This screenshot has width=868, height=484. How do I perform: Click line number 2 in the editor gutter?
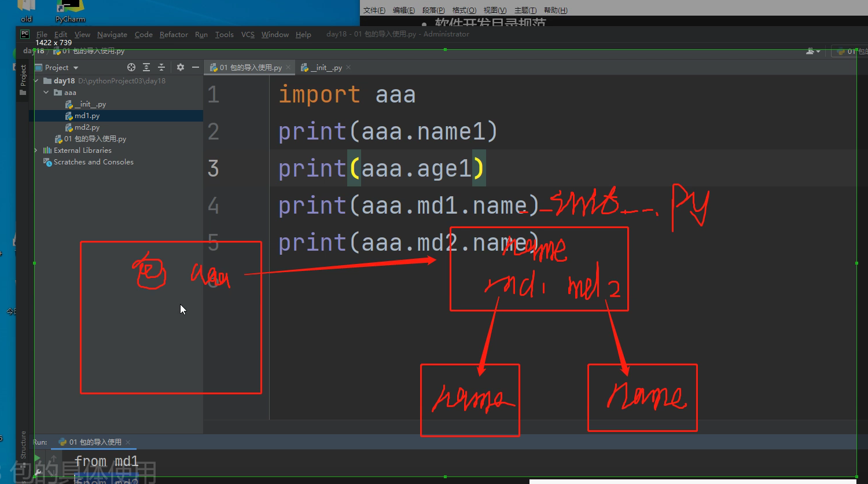pos(214,131)
